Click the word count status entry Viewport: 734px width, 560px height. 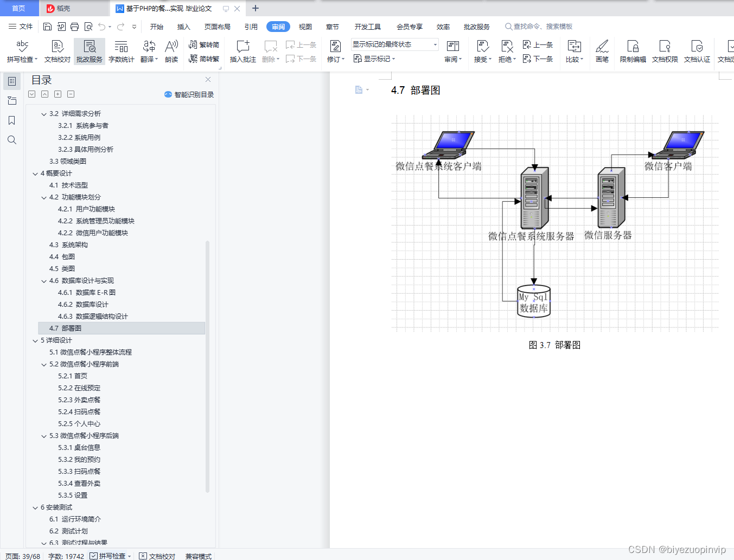point(66,556)
